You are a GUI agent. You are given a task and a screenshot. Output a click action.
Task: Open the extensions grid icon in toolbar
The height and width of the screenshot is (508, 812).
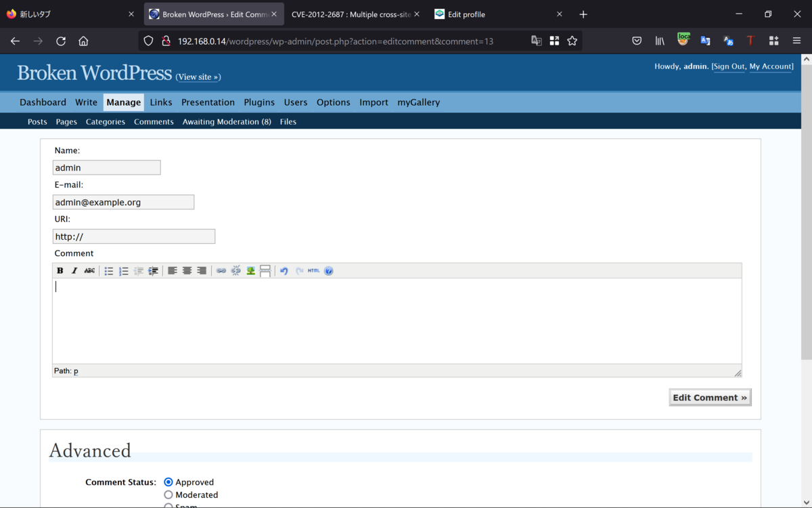[x=773, y=41]
